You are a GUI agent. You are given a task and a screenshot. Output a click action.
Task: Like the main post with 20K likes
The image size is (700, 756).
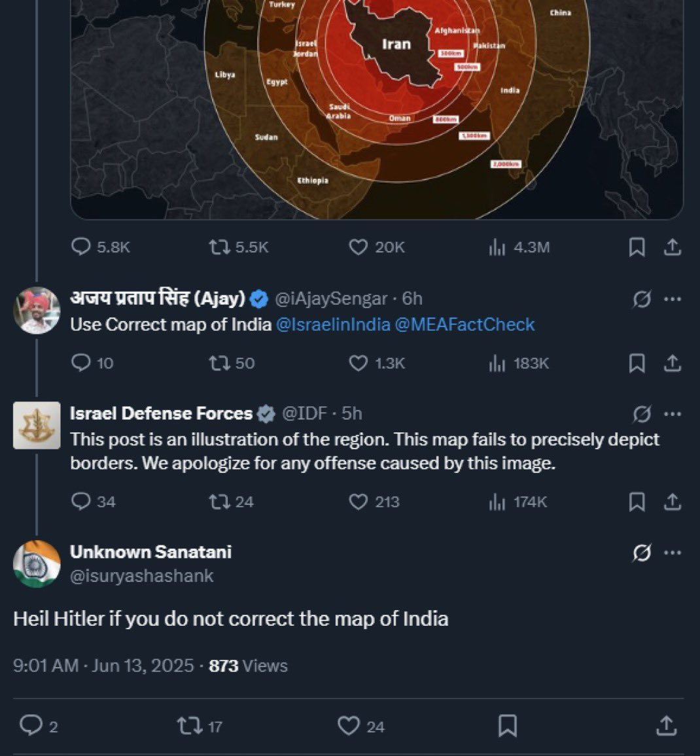point(359,247)
